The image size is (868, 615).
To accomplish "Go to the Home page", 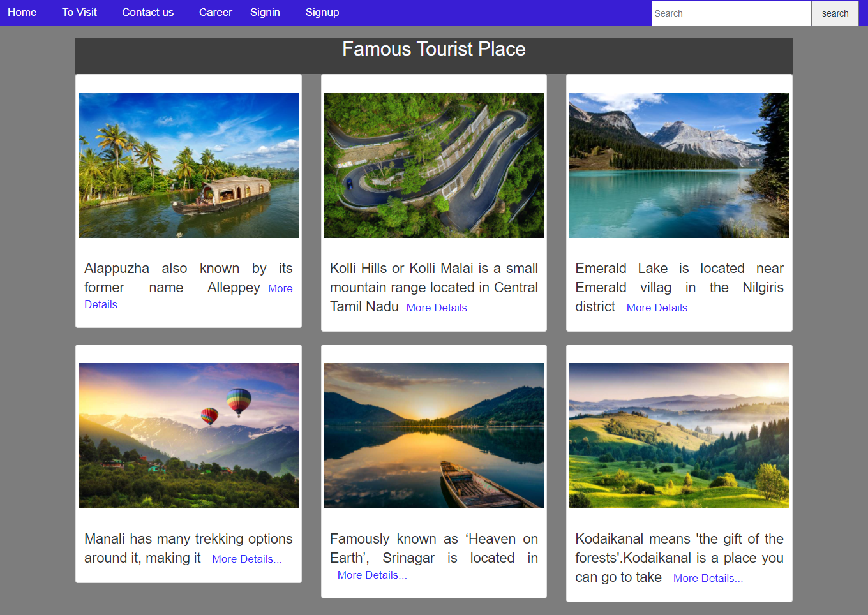I will (x=22, y=13).
